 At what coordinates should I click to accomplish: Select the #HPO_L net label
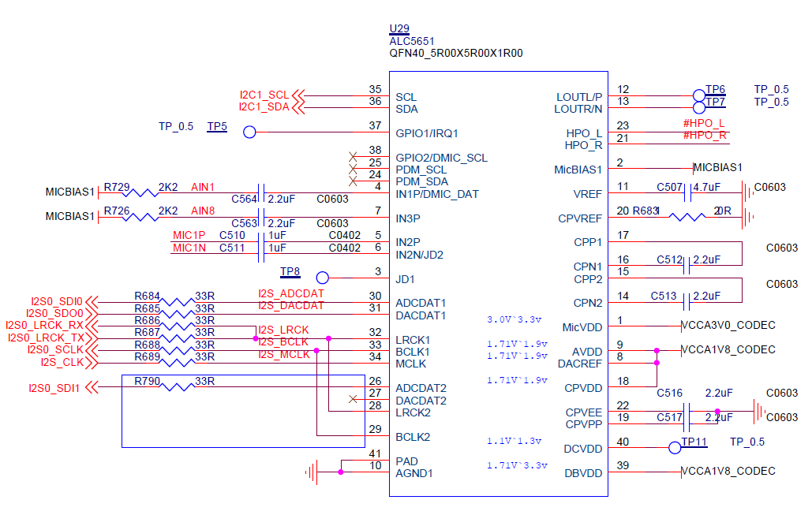(704, 123)
